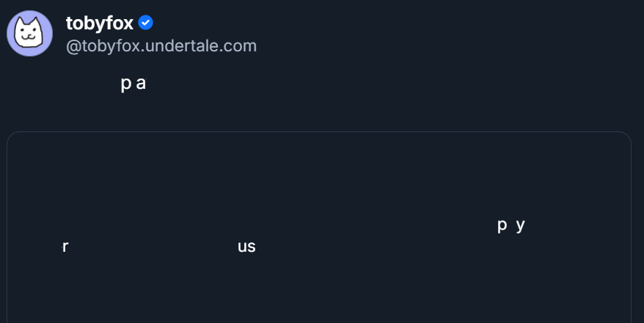Click the blue verified checkmark badge
This screenshot has width=644, height=323.
point(146,23)
